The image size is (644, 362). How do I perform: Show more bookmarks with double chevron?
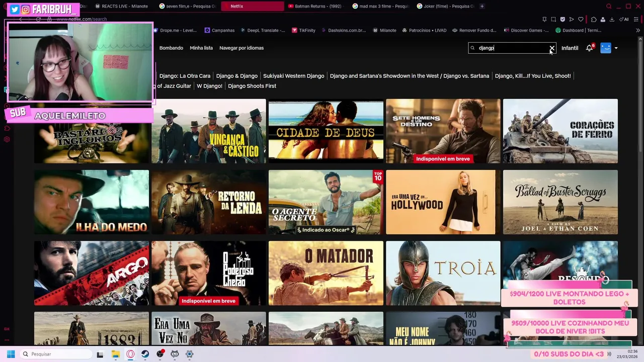point(638,30)
